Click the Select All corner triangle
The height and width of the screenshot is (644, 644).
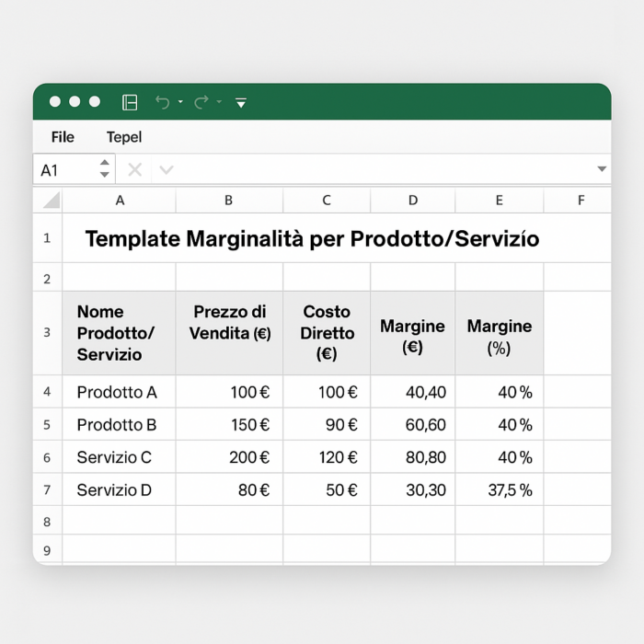[x=52, y=200]
